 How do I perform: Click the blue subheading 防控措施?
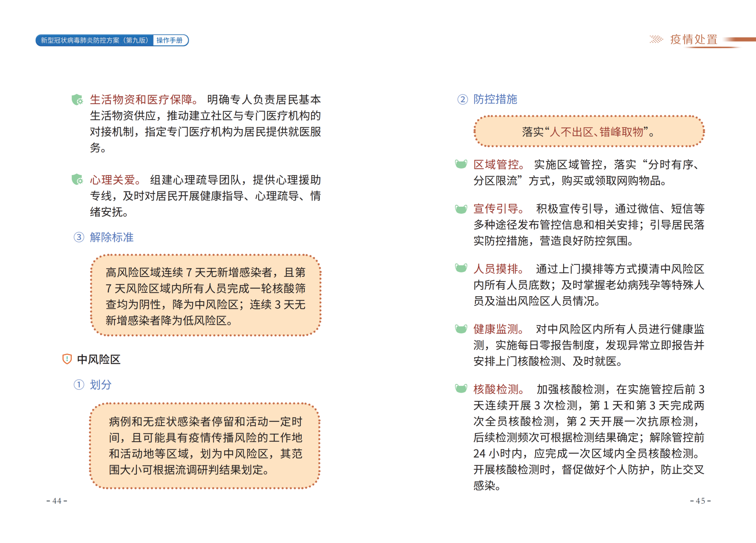[495, 99]
